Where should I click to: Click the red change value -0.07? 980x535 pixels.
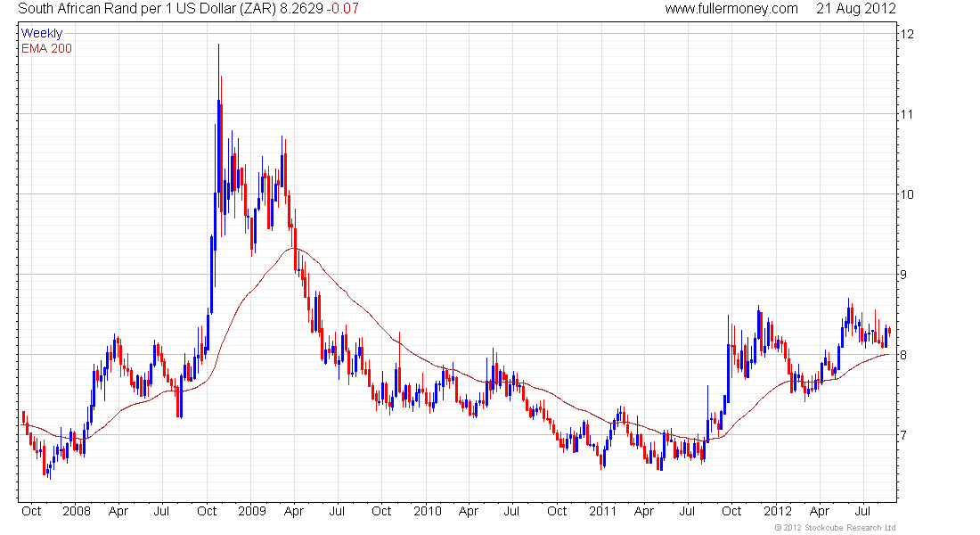342,9
